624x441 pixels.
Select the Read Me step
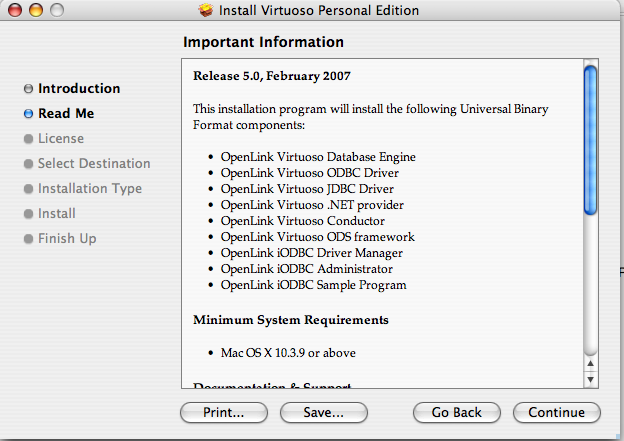click(x=66, y=113)
